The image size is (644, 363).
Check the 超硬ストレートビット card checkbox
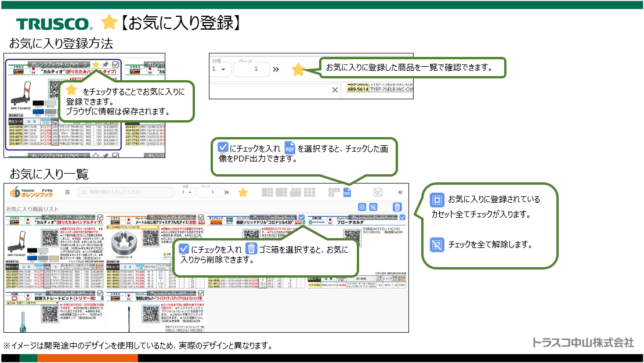(x=100, y=293)
